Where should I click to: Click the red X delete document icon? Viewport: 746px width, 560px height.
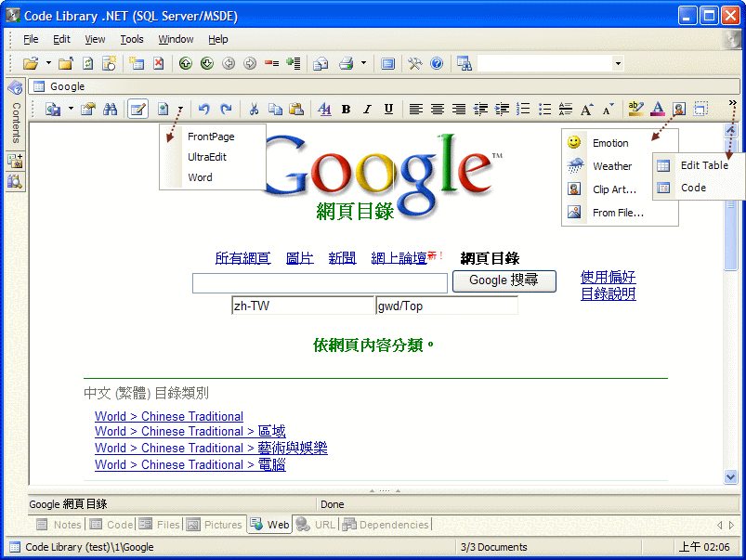tap(159, 63)
